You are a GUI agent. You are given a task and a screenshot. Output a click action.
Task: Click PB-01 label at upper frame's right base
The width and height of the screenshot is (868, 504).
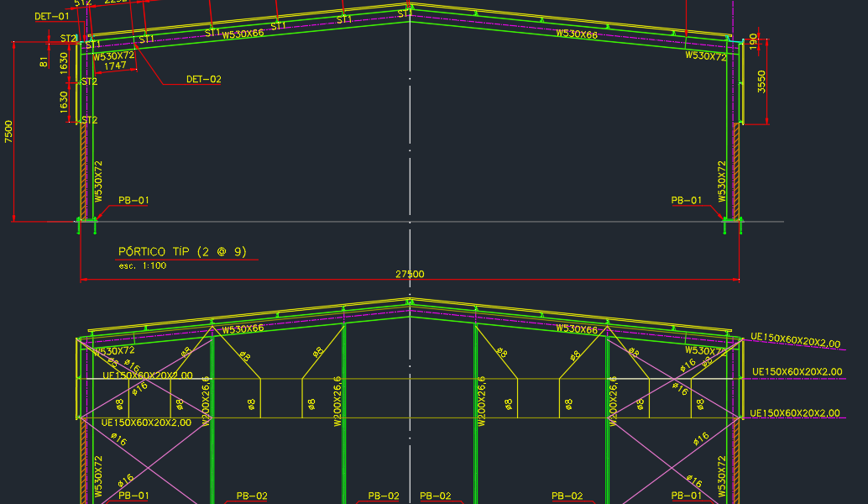coord(686,201)
